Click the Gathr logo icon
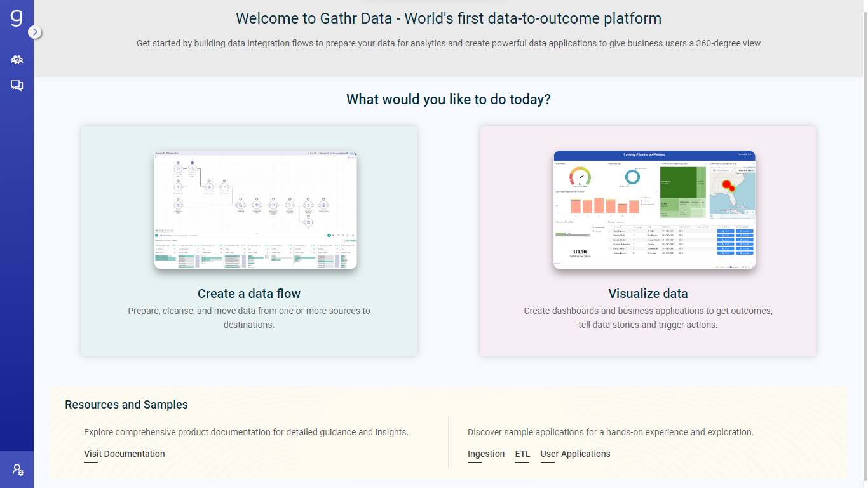 17,18
